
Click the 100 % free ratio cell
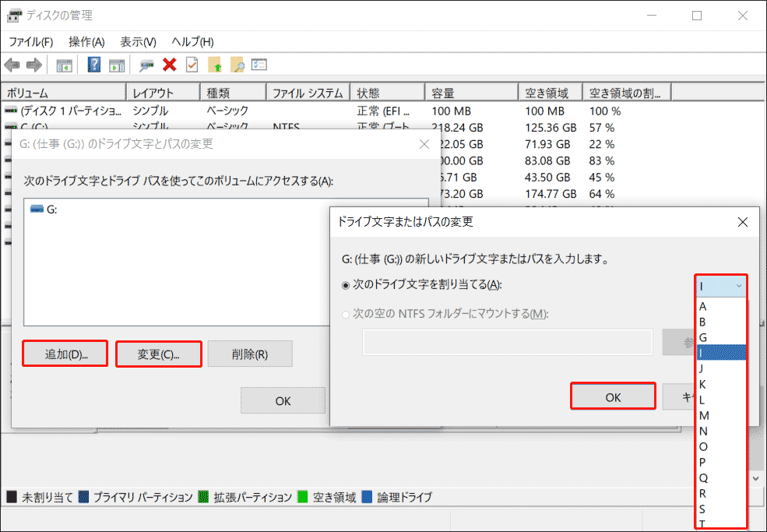605,111
